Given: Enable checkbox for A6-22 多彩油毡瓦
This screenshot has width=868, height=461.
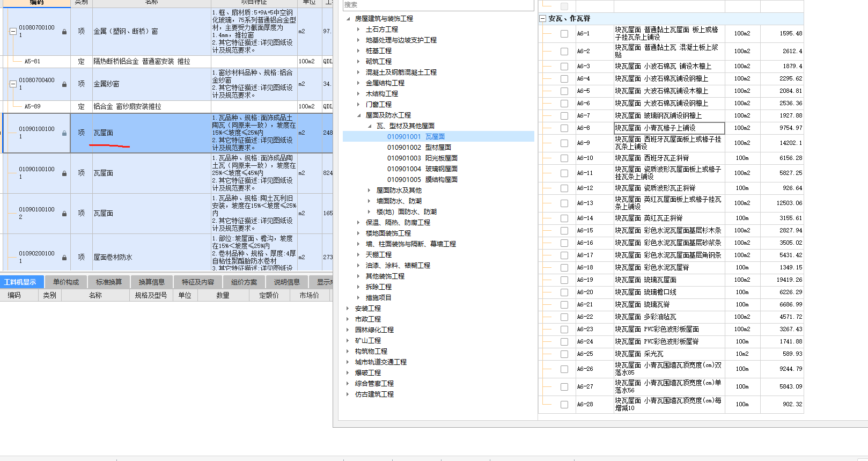Looking at the screenshot, I should pos(564,317).
